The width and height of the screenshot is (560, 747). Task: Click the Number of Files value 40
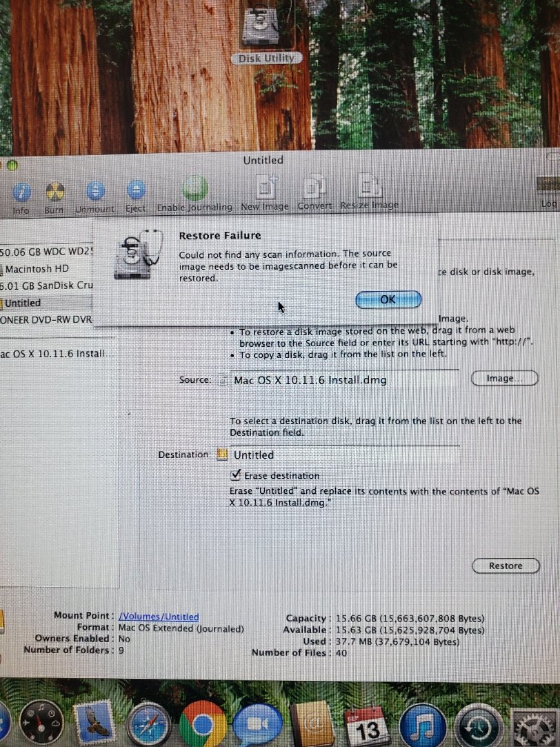coord(341,653)
